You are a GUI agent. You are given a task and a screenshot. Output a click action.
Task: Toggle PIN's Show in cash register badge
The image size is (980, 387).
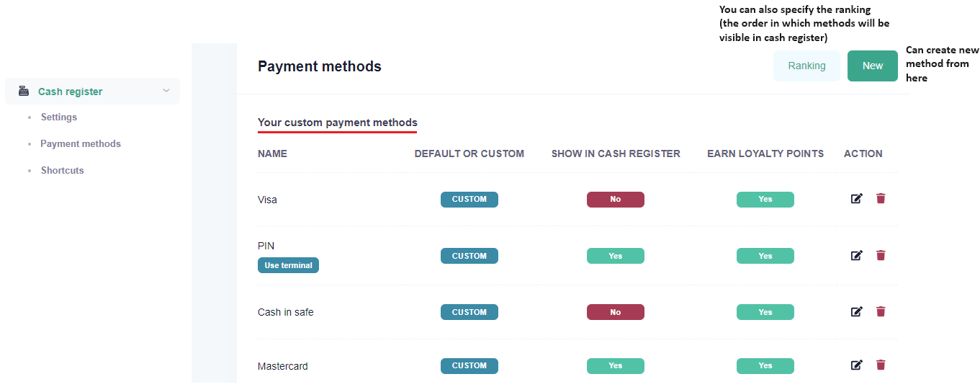(x=615, y=256)
